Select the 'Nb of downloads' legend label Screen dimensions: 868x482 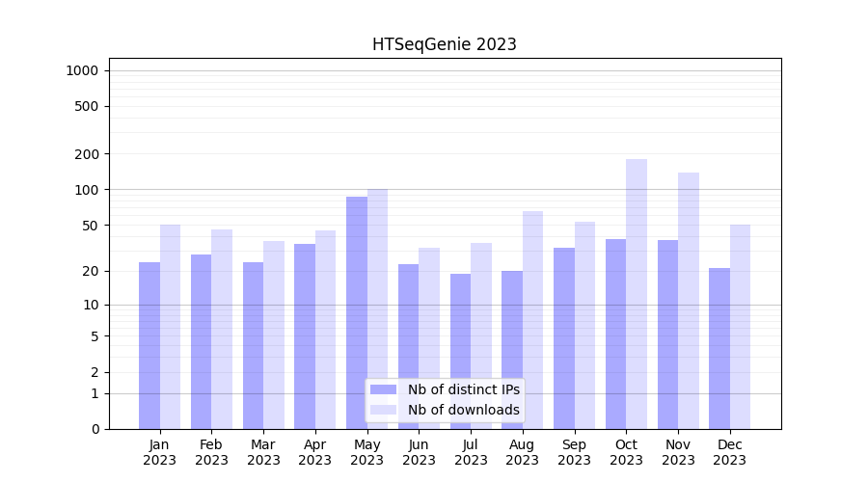pos(463,410)
